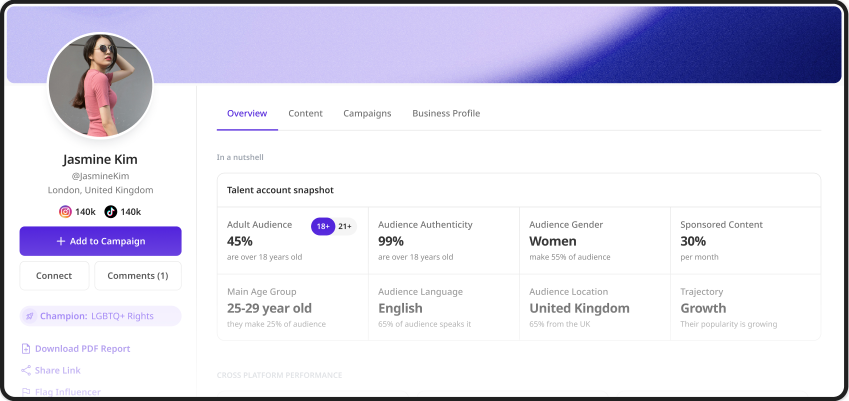Click the Instagram icon showing 140k

tap(66, 211)
